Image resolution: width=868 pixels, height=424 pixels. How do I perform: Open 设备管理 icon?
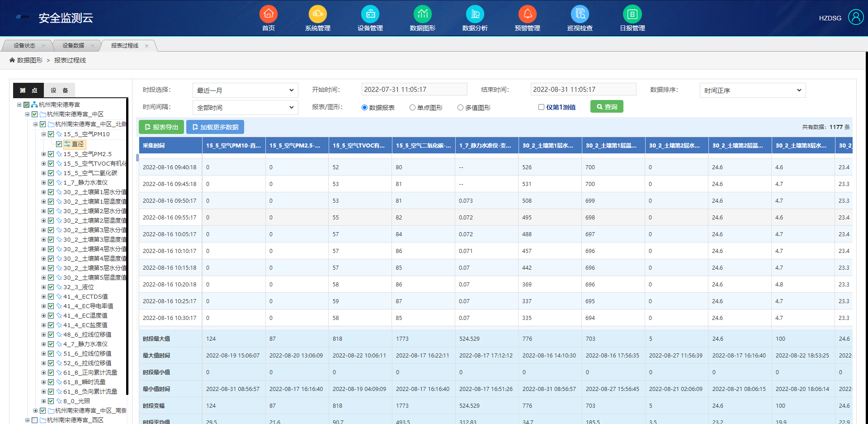[x=370, y=14]
